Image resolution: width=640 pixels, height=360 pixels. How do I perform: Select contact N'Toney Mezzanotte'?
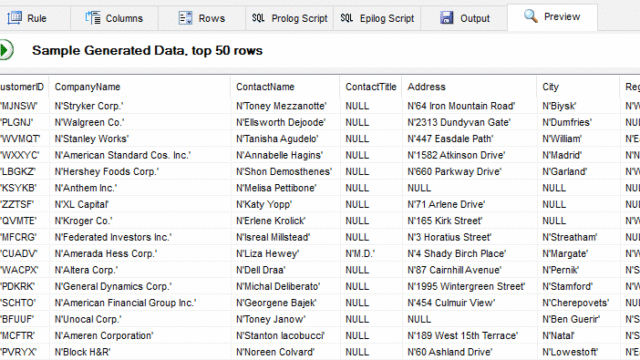(x=285, y=106)
